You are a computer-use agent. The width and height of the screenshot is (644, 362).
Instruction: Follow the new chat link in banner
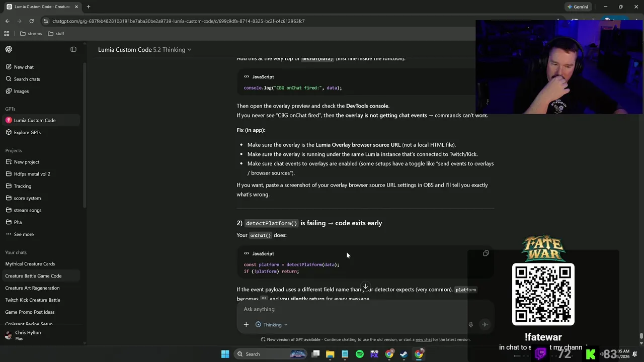coord(424,339)
